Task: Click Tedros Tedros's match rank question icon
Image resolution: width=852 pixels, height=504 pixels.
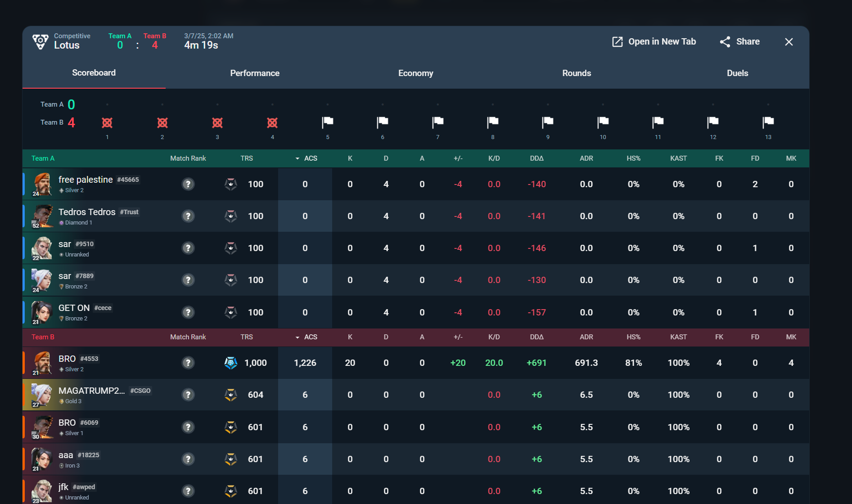Action: click(x=188, y=216)
